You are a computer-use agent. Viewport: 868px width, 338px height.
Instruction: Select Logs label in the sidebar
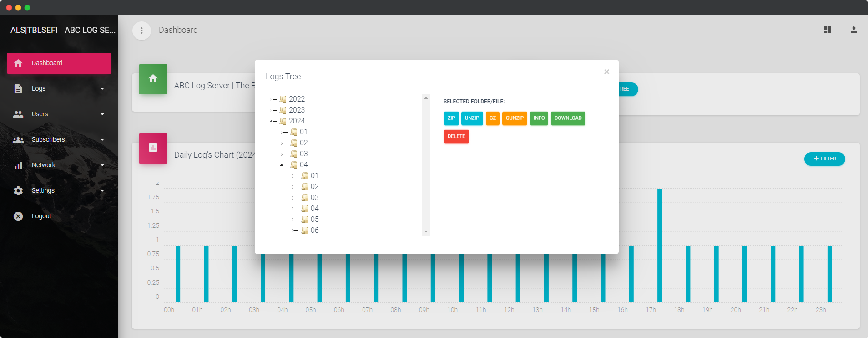point(39,89)
